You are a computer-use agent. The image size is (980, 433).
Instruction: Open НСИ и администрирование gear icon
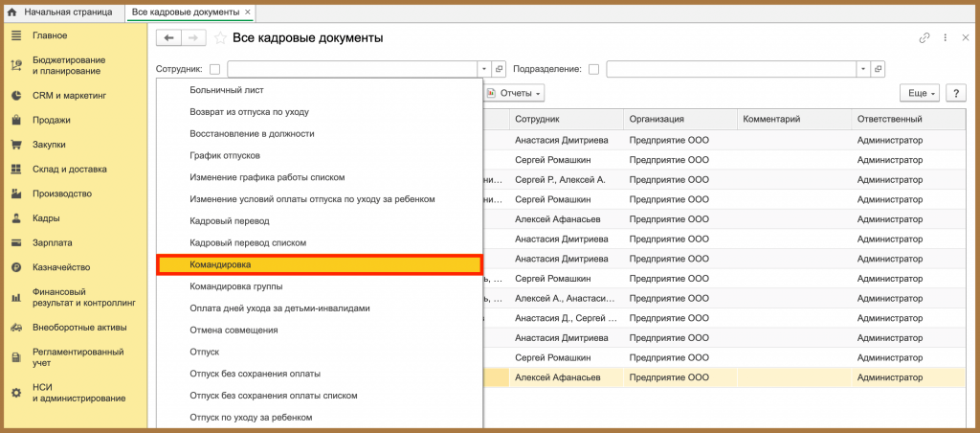(x=17, y=393)
